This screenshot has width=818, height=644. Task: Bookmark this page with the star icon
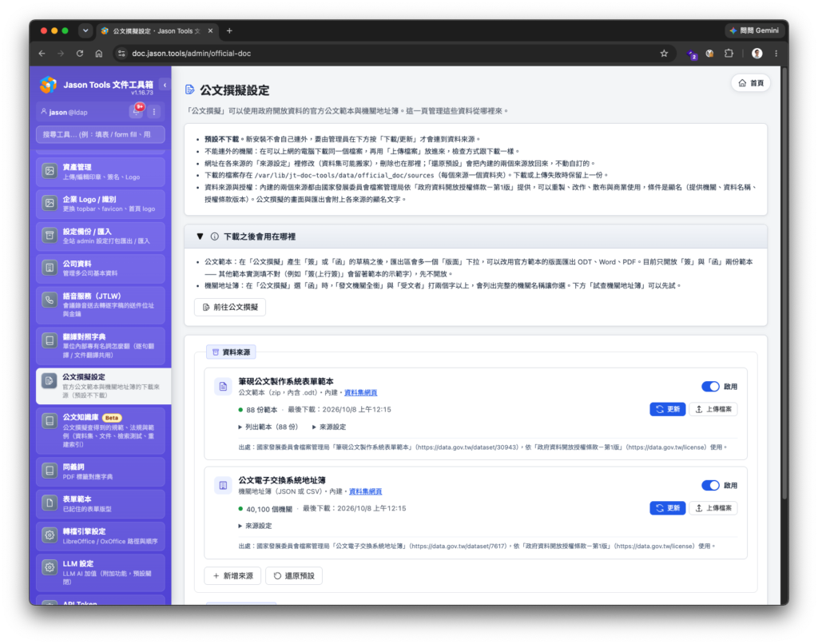point(664,54)
